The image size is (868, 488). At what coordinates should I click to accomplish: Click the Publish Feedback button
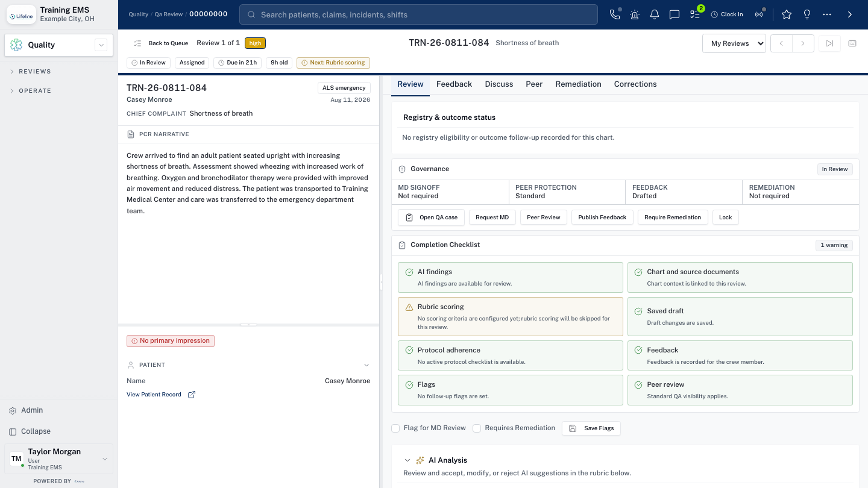[x=602, y=217]
